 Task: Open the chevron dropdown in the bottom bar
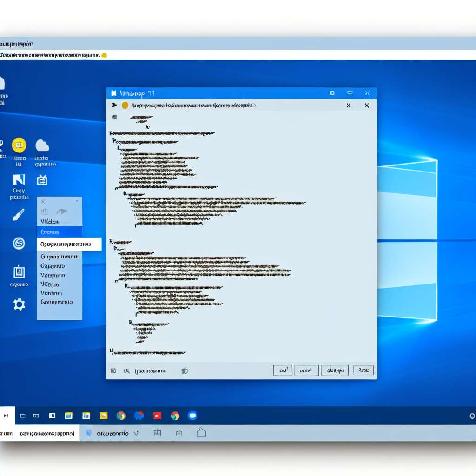(x=136, y=433)
